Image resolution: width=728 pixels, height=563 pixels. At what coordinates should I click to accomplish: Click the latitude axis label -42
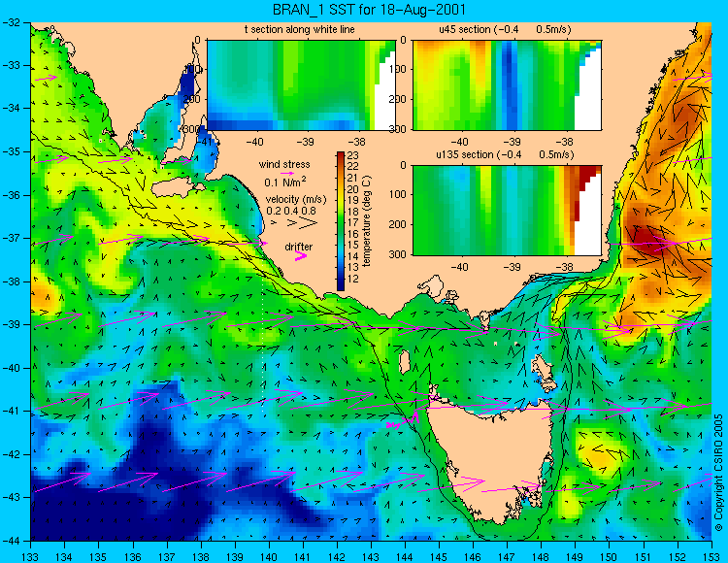click(x=12, y=454)
